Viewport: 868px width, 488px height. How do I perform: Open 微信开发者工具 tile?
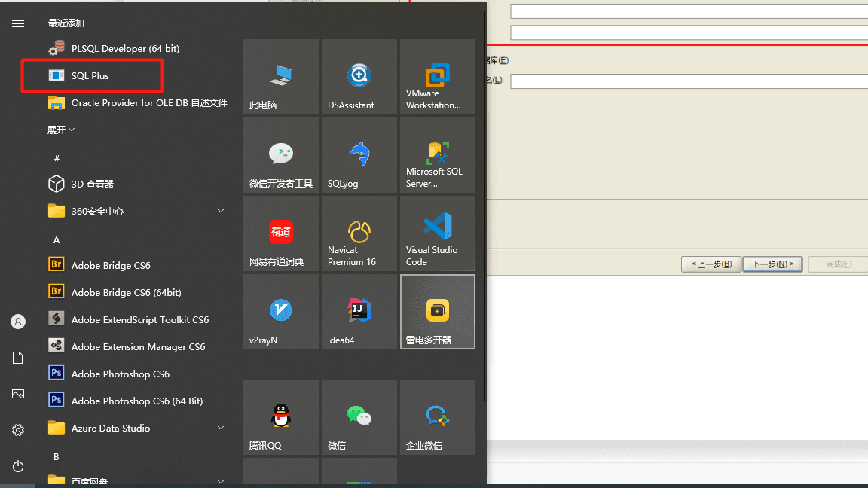click(280, 155)
